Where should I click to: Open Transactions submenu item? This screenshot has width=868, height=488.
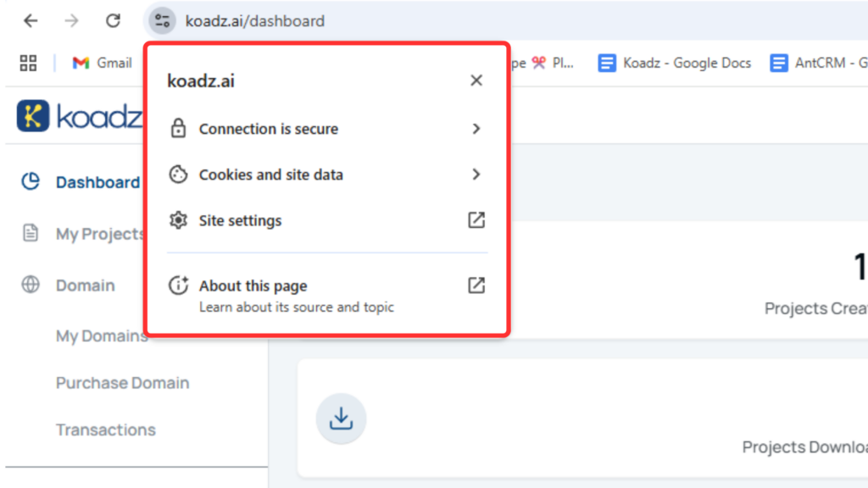(x=105, y=430)
